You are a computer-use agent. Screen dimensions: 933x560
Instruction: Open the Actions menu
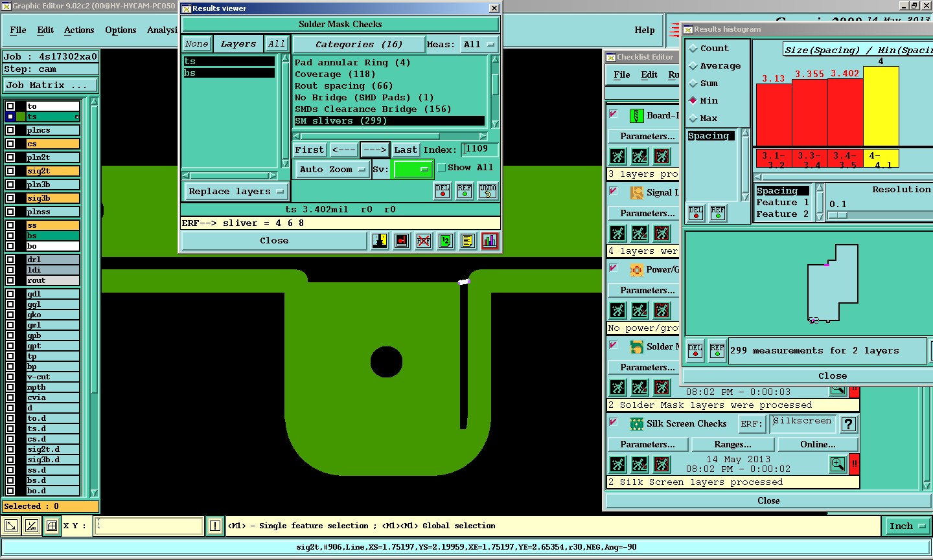(79, 30)
